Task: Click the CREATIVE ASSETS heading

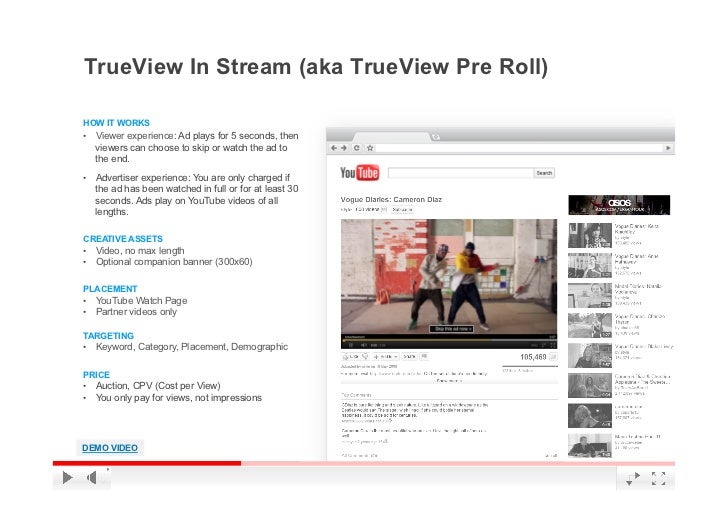Action: pos(123,239)
